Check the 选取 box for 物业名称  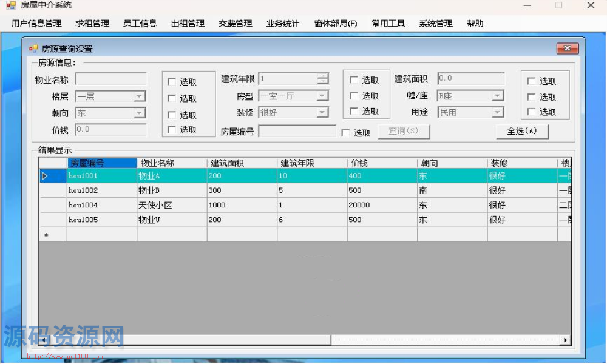pos(172,82)
